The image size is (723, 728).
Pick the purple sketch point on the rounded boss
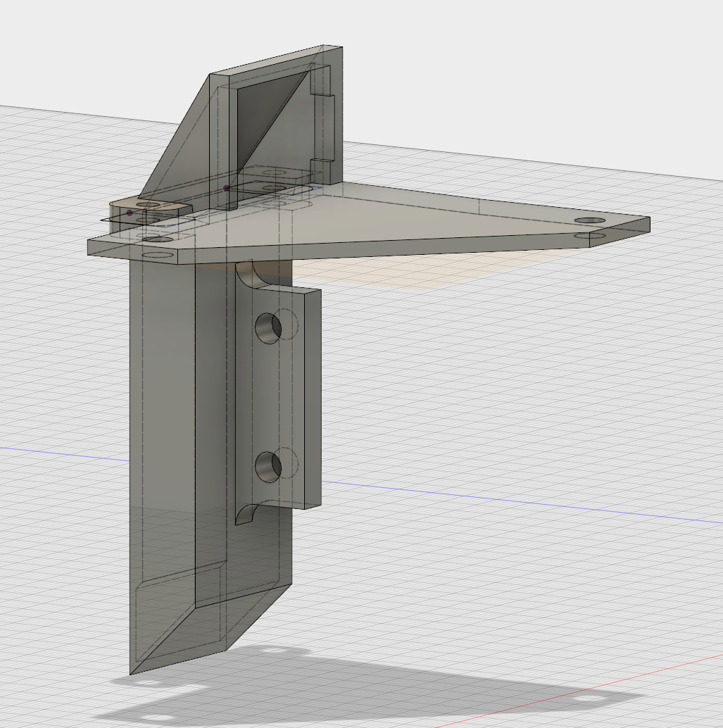coord(130,213)
